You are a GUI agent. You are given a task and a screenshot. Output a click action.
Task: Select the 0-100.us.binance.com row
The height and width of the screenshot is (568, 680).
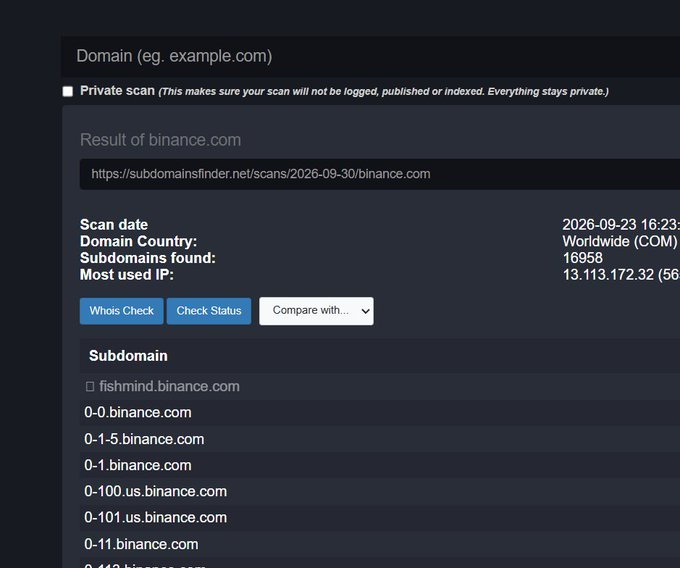[x=380, y=491]
